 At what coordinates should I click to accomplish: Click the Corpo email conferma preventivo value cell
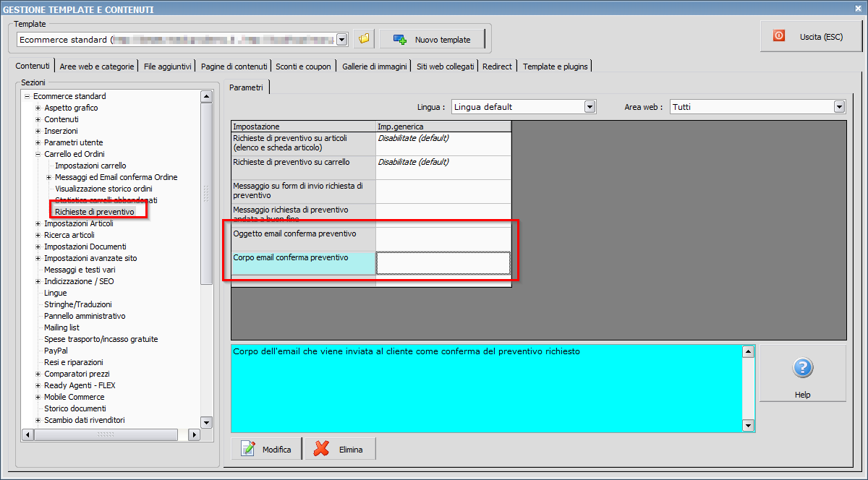coord(443,263)
